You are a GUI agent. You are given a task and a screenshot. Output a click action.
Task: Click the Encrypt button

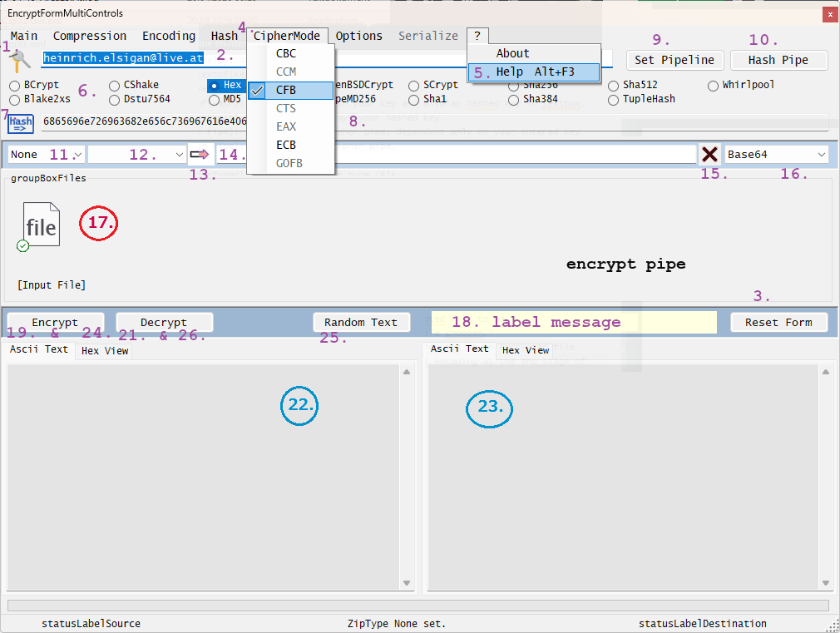click(x=55, y=322)
